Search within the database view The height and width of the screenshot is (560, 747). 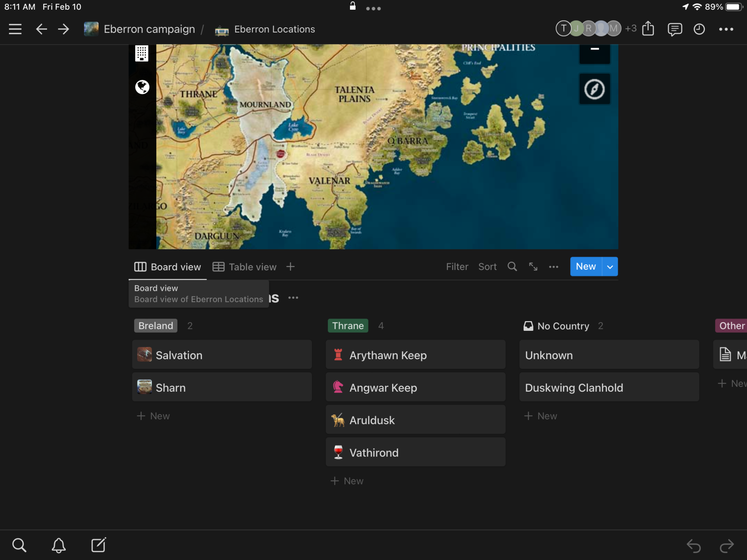[x=512, y=267]
